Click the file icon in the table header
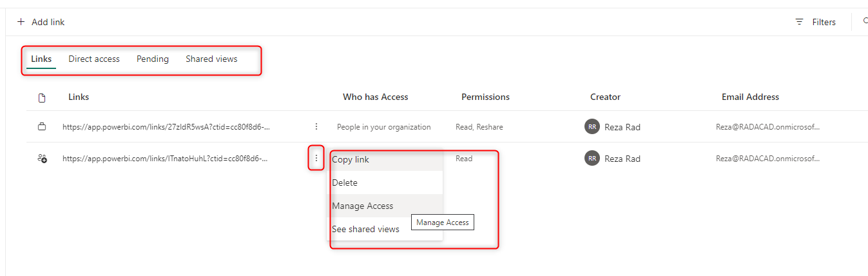This screenshot has width=868, height=276. [x=42, y=98]
